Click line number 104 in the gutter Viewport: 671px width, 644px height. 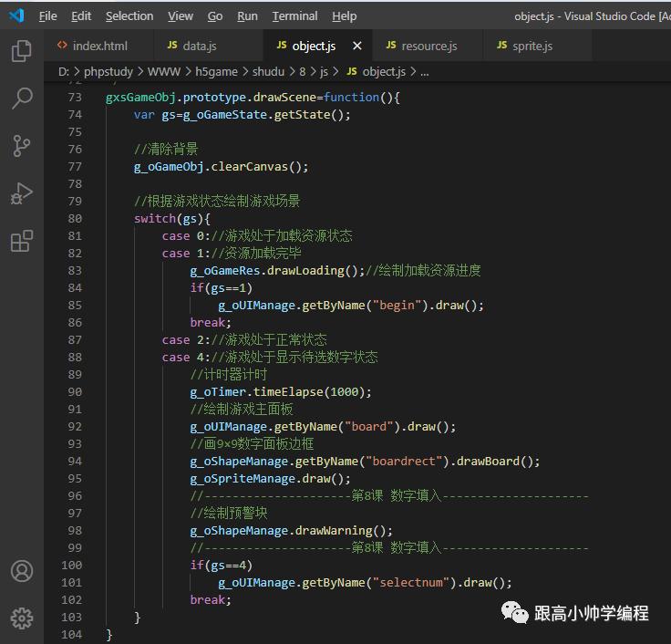[x=71, y=634]
